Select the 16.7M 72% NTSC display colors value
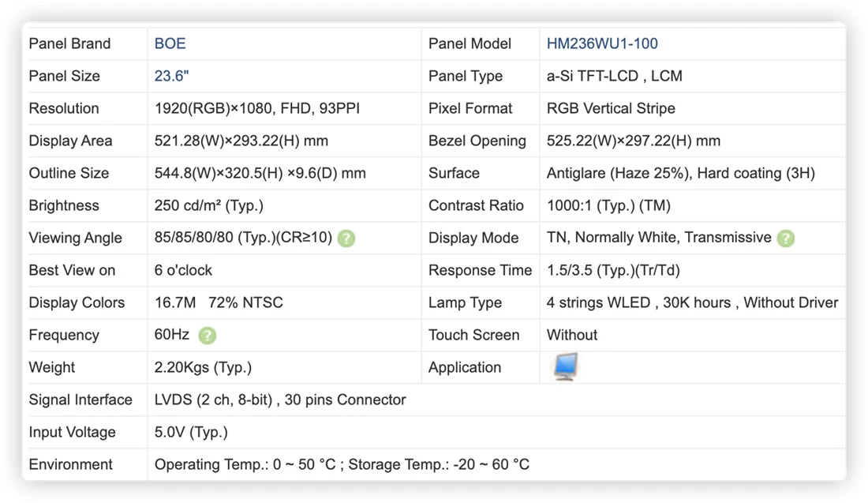Screen dimensions: 868x503 click(x=219, y=302)
